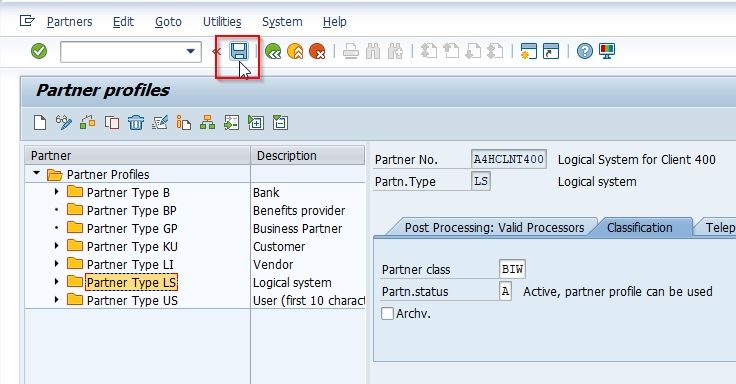The image size is (736, 384).
Task: Collapse the Partner Profiles root folder
Action: [36, 174]
